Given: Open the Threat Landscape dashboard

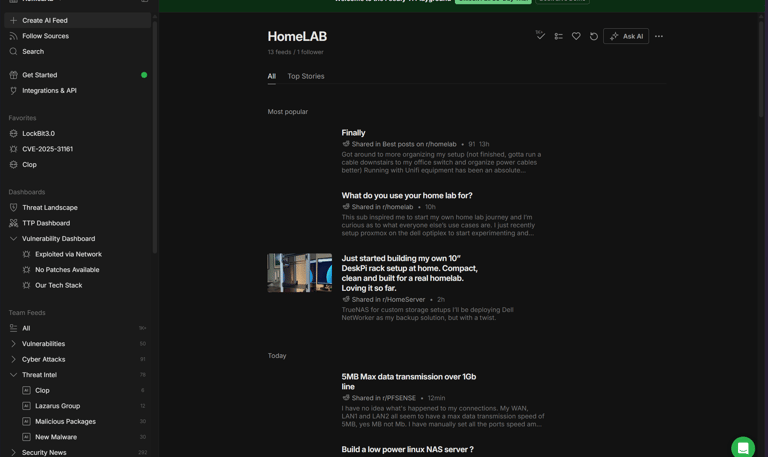Looking at the screenshot, I should [49, 208].
